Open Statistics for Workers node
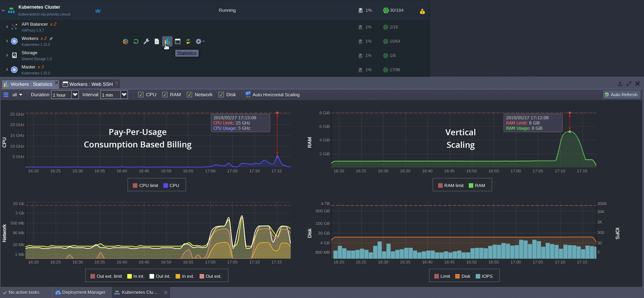644x298 pixels. point(167,41)
